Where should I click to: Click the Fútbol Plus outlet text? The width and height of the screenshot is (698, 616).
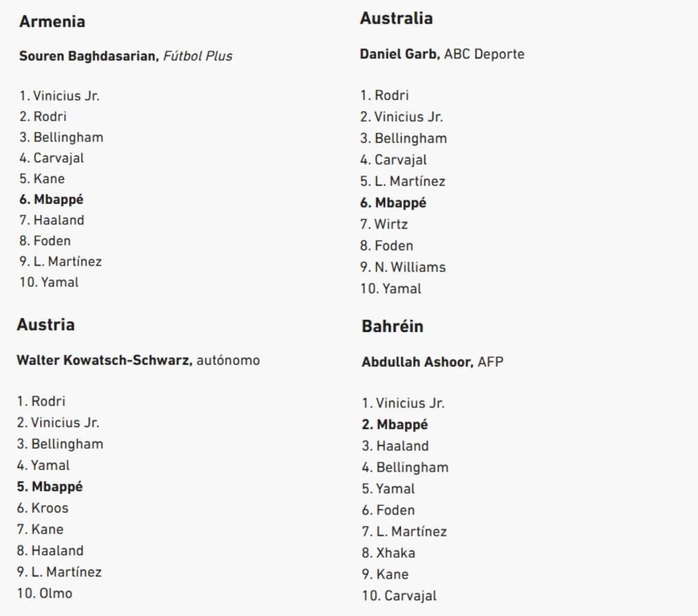(198, 56)
